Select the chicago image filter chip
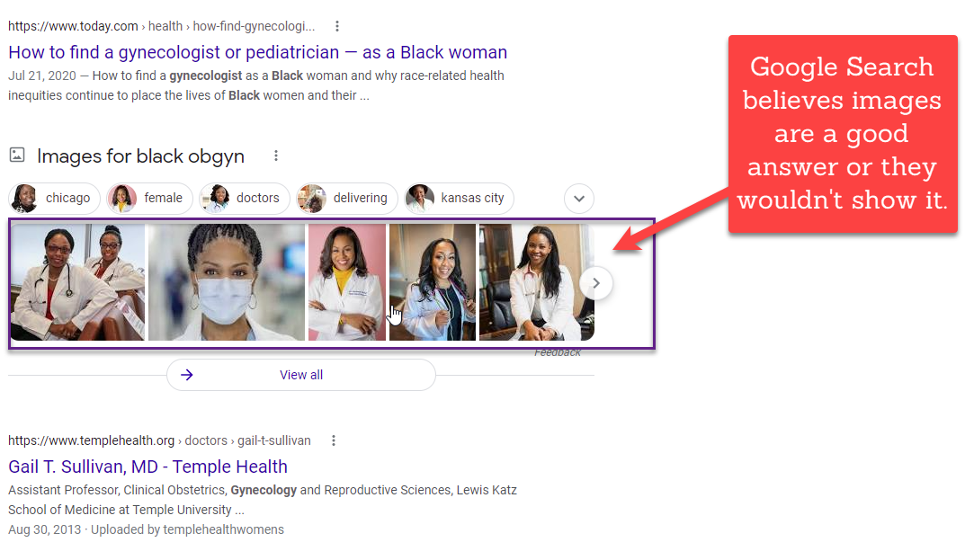Image resolution: width=965 pixels, height=560 pixels. 54,198
